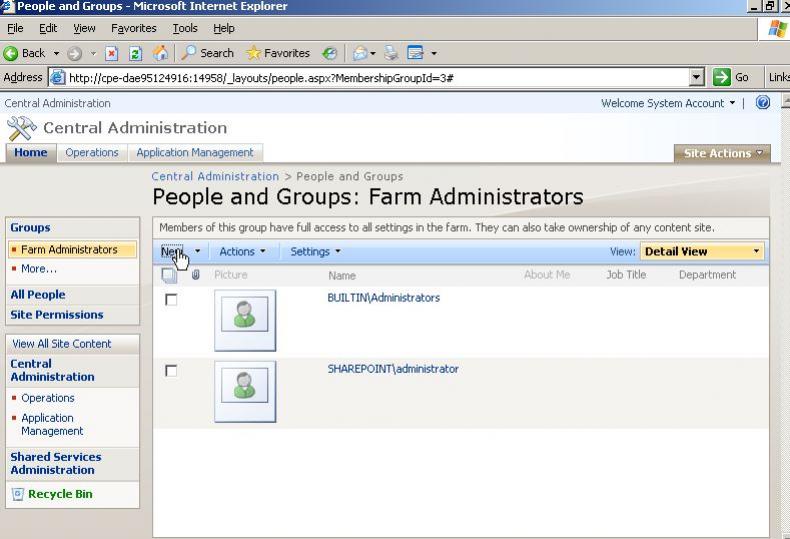Open the SHAREPOINT\administrator name link
This screenshot has height=539, width=790.
tap(393, 369)
